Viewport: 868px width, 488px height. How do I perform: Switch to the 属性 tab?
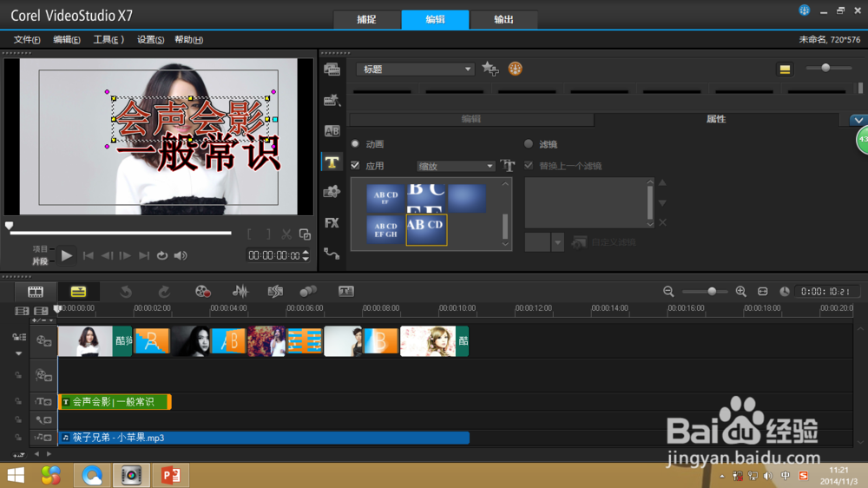716,119
